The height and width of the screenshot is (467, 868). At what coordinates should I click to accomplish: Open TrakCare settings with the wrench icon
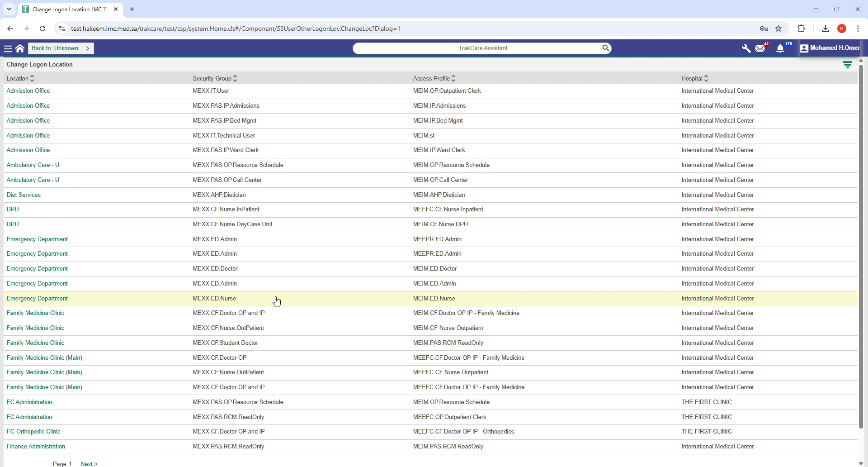[x=745, y=48]
